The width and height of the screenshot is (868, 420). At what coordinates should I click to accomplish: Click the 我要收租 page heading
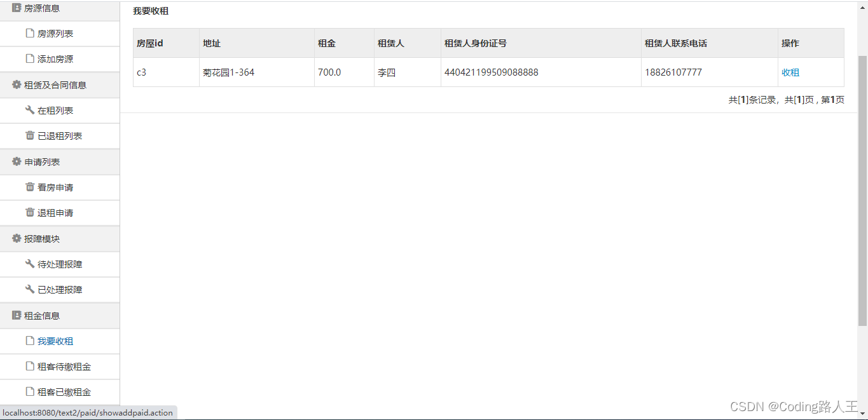tap(151, 11)
